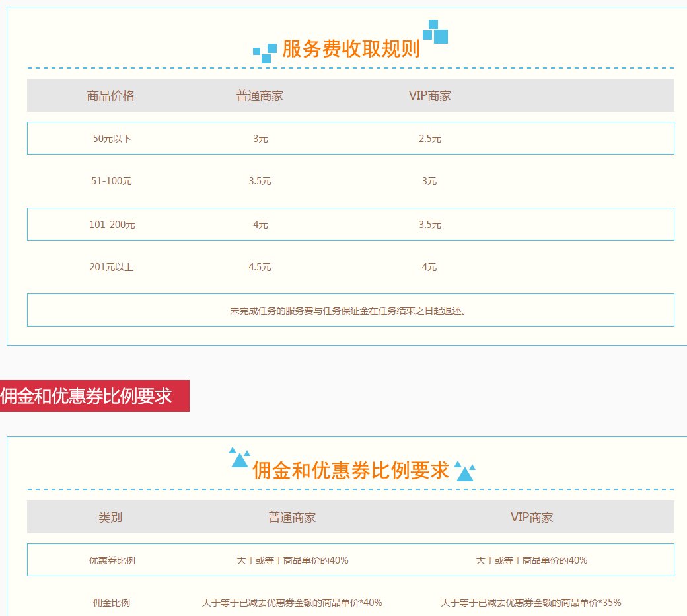The height and width of the screenshot is (616, 687).
Task: Expand the VIP商家 header in the fee table
Action: pyautogui.click(x=430, y=95)
